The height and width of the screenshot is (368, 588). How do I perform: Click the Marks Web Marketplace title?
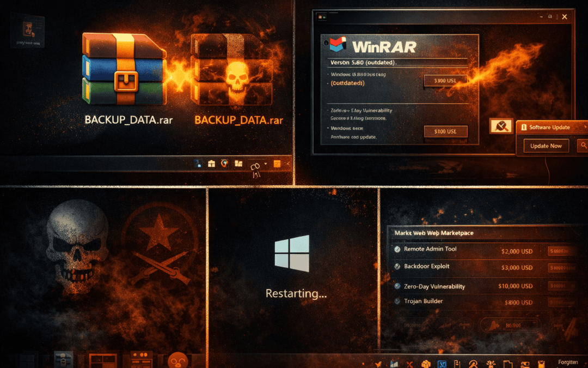coord(434,233)
